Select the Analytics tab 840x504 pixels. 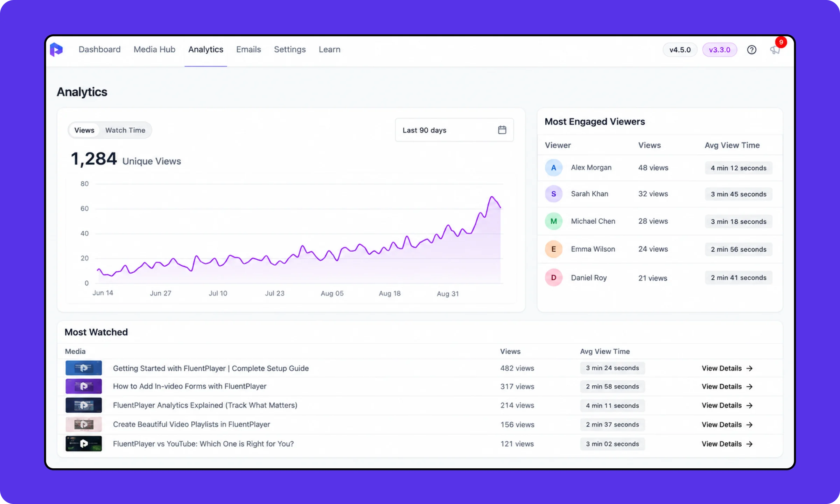click(x=206, y=49)
